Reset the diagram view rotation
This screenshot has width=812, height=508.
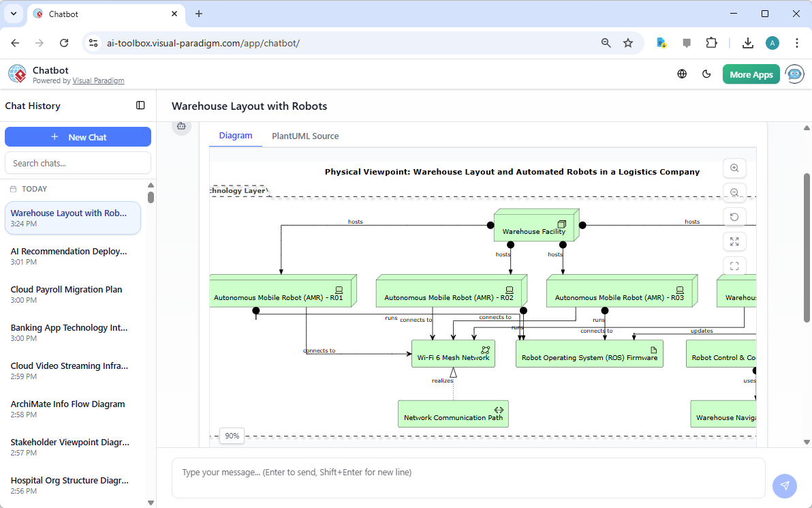734,217
